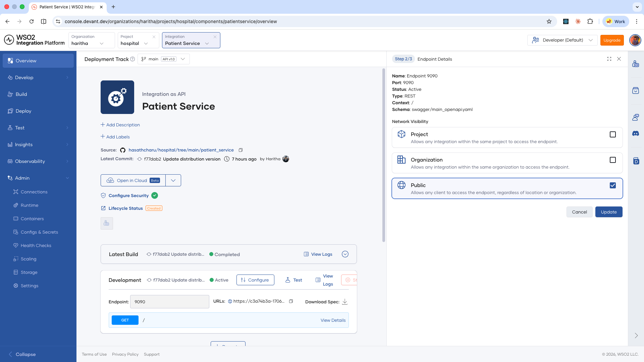Download the API spec file
The height and width of the screenshot is (362, 644).
[344, 302]
